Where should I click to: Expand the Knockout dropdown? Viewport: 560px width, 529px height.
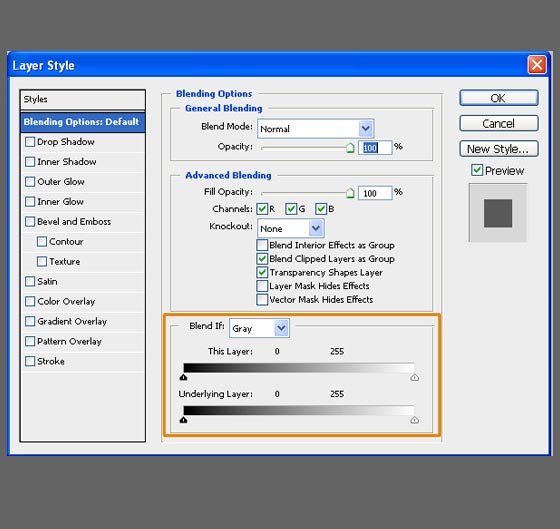[x=291, y=228]
